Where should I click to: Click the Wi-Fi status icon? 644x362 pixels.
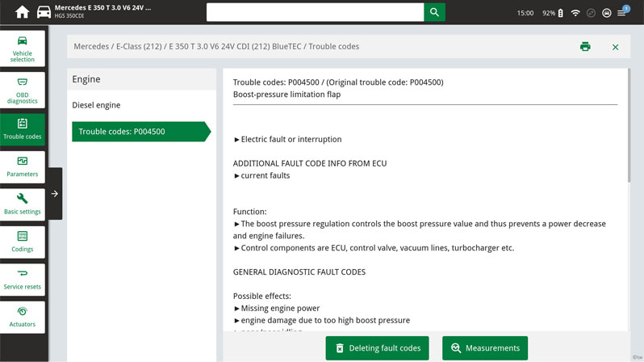[x=575, y=13]
